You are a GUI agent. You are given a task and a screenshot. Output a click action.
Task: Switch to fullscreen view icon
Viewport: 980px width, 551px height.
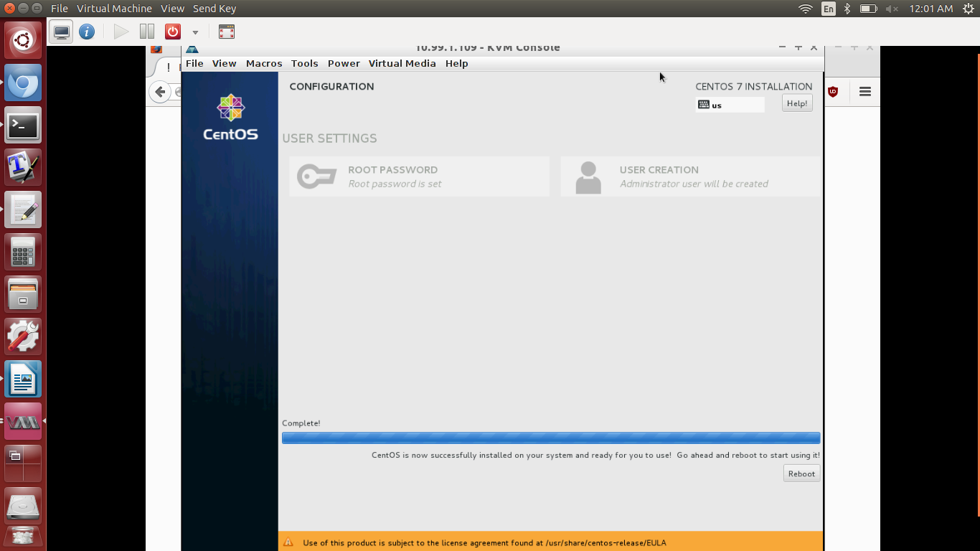point(227,32)
